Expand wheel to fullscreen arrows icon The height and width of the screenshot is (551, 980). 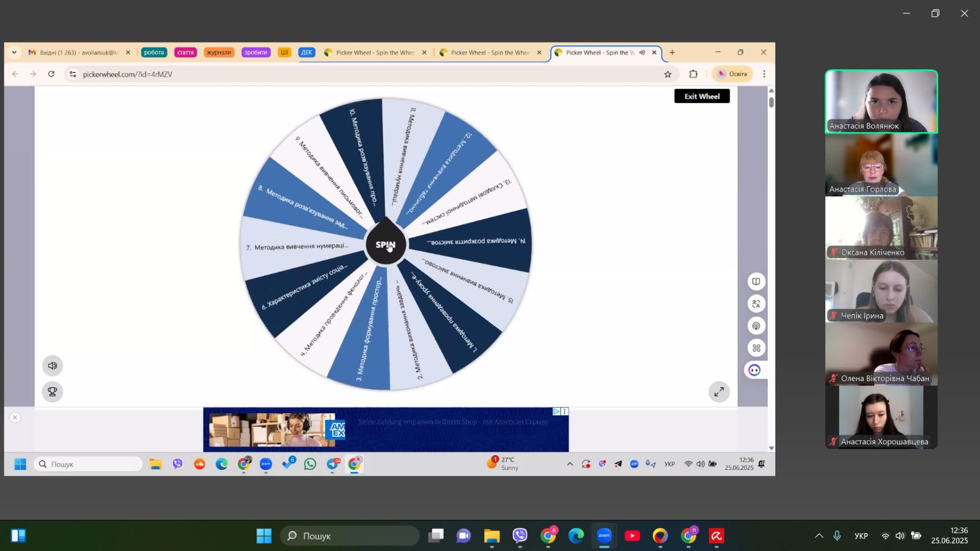coord(719,391)
